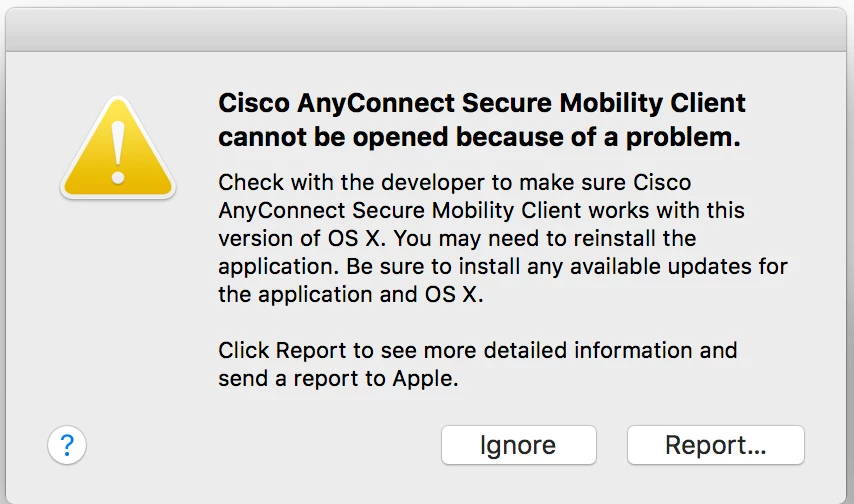
Task: Select the exclamation mark inside the caution icon
Action: click(x=118, y=153)
